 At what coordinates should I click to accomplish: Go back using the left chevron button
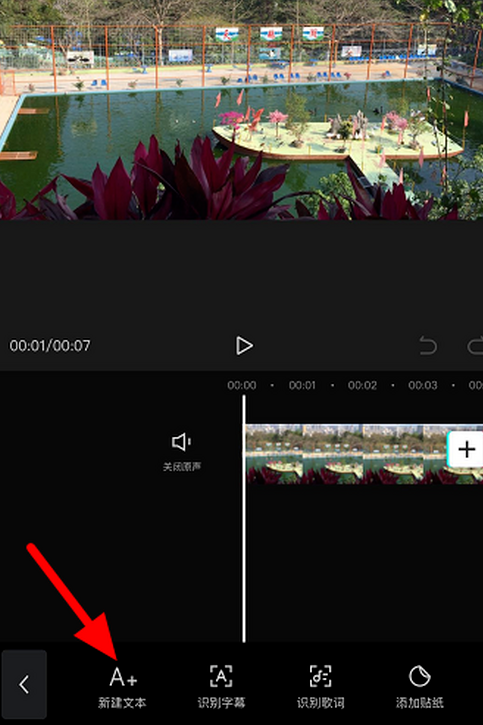(24, 684)
